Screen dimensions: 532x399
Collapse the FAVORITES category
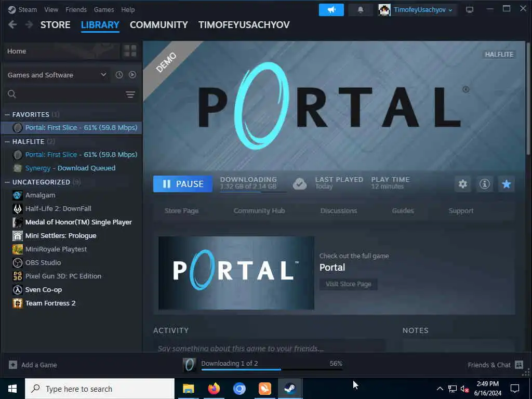[x=7, y=115]
